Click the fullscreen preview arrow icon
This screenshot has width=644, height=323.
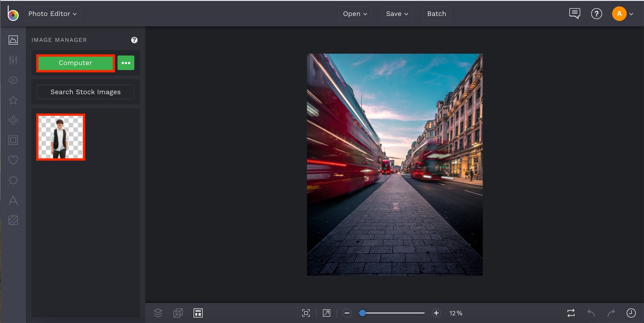coord(326,313)
